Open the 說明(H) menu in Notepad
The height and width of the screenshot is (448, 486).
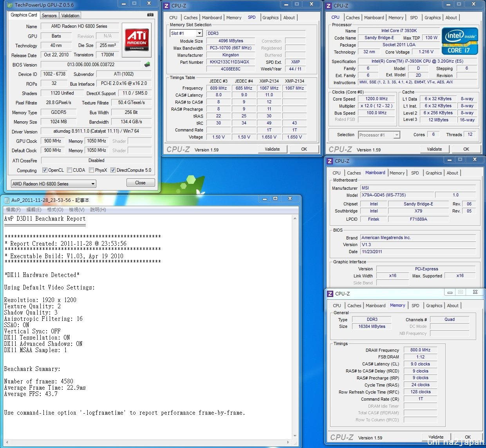[98, 210]
